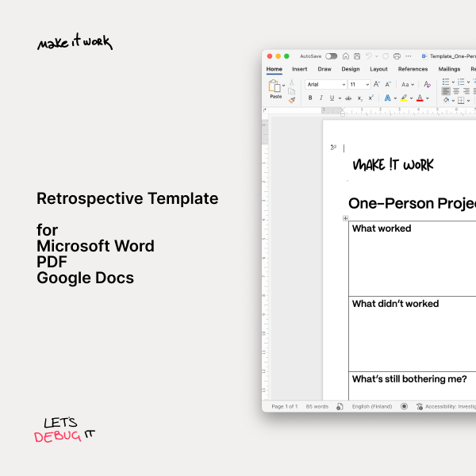This screenshot has width=476, height=476.
Task: Apply subscript formatting
Action: click(359, 98)
